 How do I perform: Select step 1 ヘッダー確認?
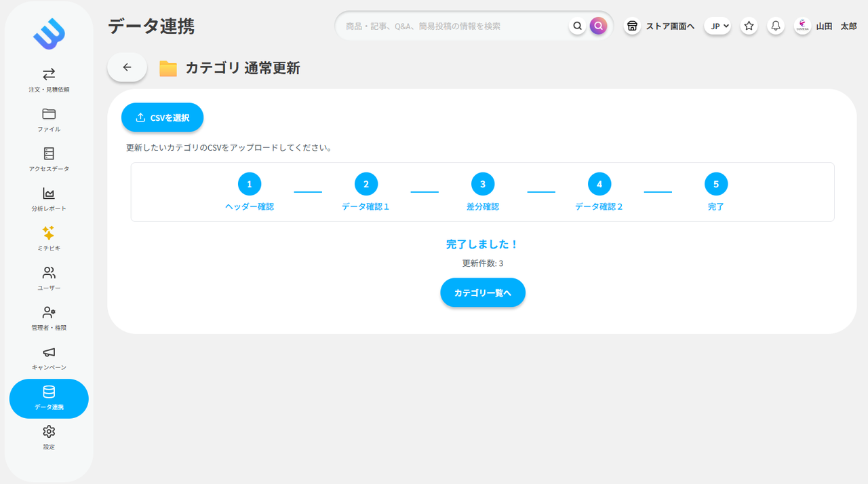(x=250, y=183)
